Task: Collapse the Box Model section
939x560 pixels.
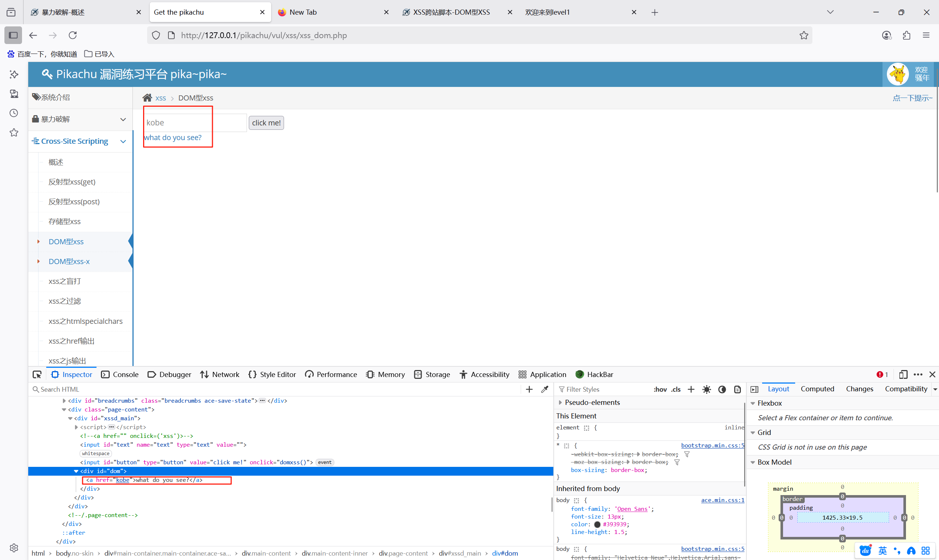Action: point(753,462)
